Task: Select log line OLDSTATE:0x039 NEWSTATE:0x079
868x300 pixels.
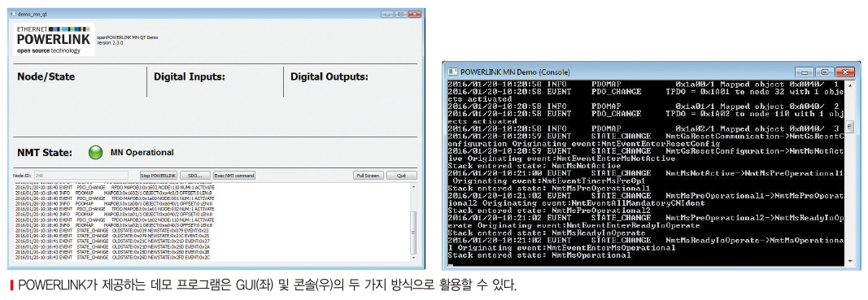Action: point(111,230)
